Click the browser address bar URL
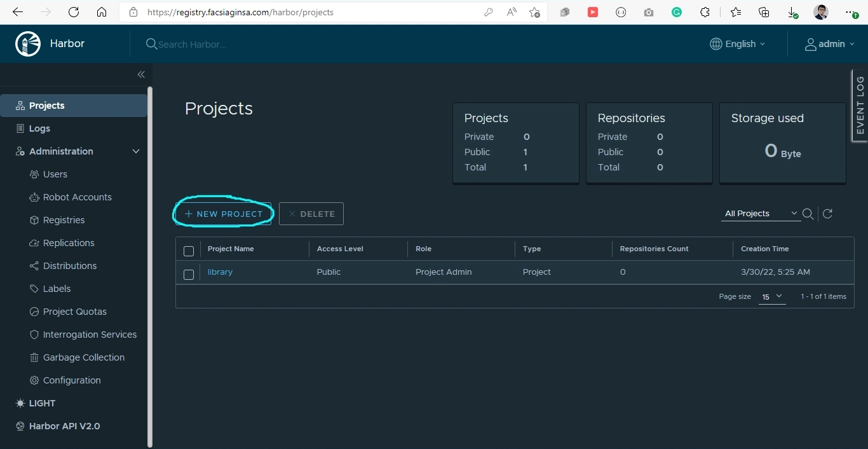This screenshot has width=868, height=449. 240,12
